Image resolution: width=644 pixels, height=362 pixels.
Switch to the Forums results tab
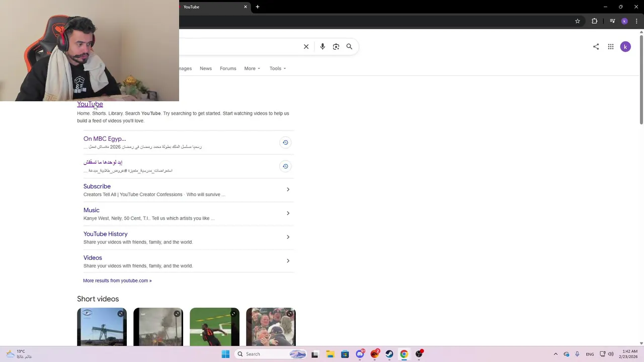click(x=228, y=68)
